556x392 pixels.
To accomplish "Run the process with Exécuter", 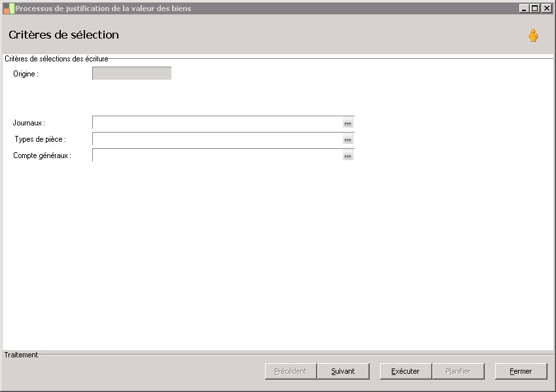I will point(406,371).
